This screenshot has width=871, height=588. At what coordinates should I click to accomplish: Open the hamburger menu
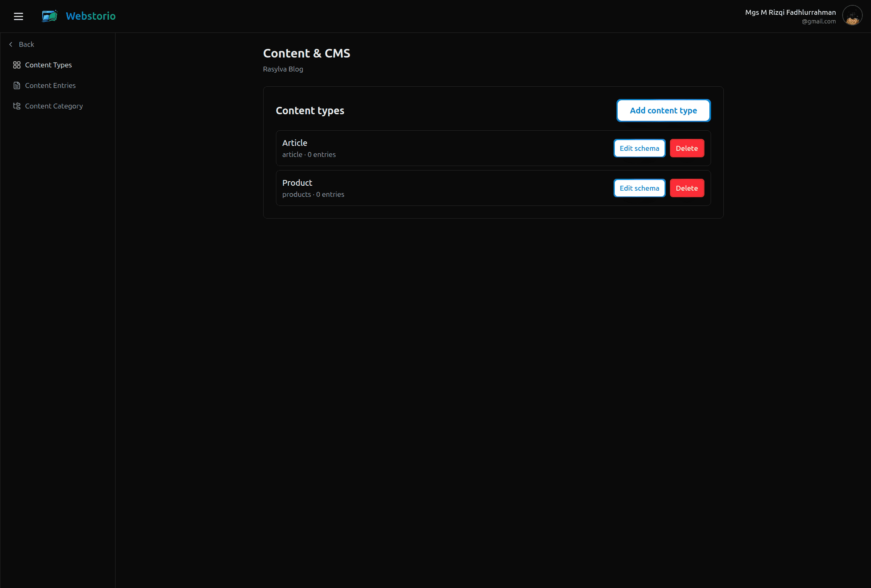pos(18,16)
